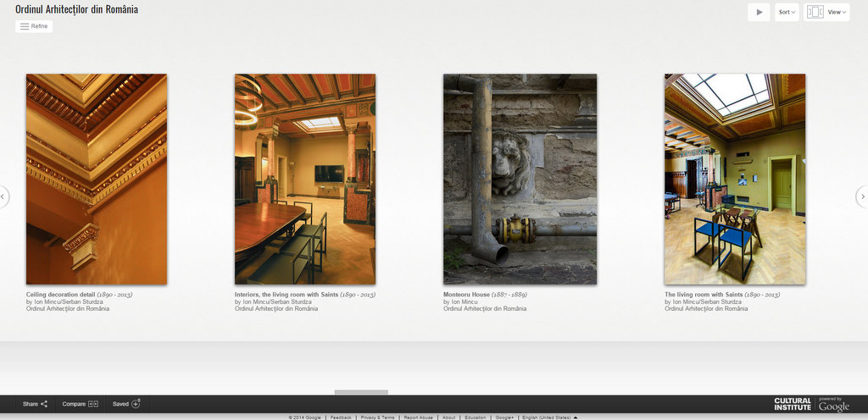This screenshot has width=868, height=420.
Task: Expand the View options dropdown
Action: click(826, 12)
